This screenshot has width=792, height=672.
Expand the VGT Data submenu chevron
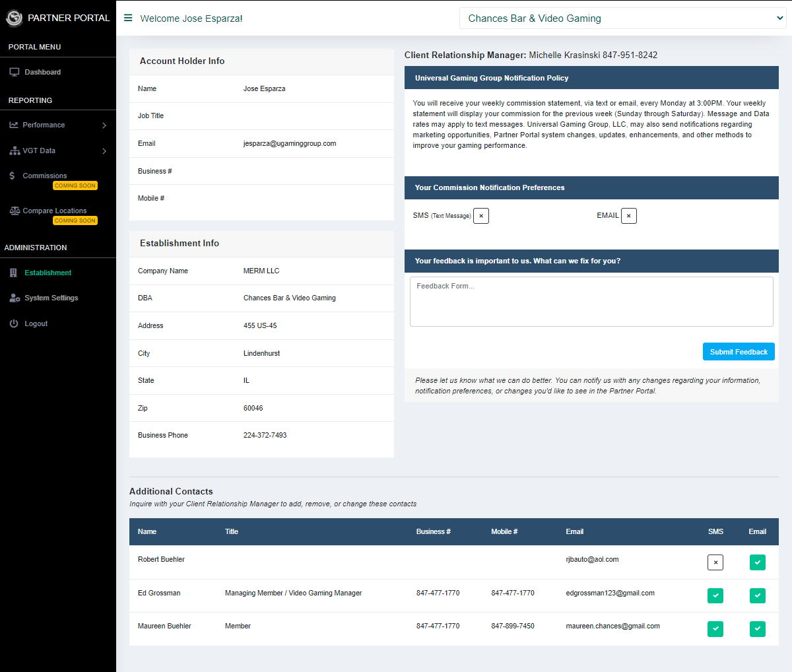pos(104,151)
